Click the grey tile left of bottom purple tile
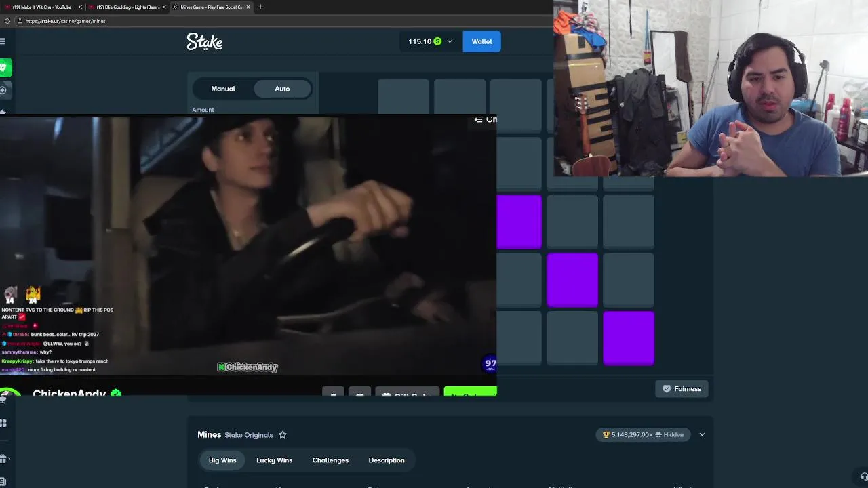Image resolution: width=868 pixels, height=488 pixels. pos(572,338)
